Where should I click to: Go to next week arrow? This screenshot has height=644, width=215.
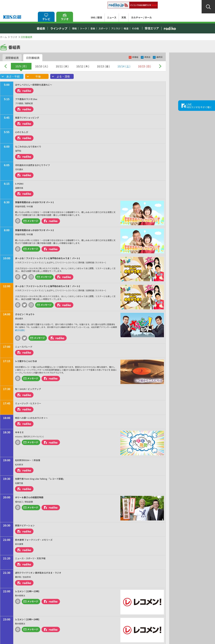(x=160, y=66)
